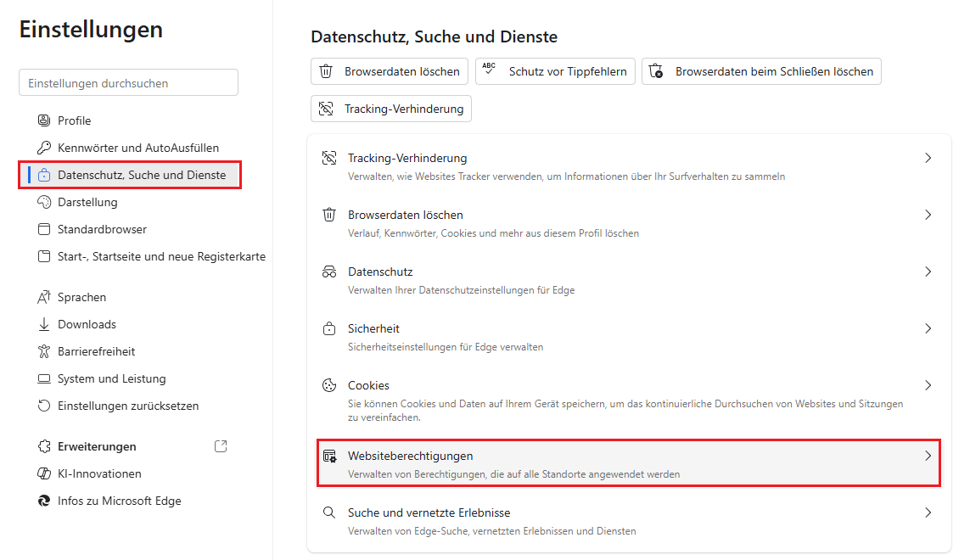Click the Einstellungen durchsuchen search field
This screenshot has width=970, height=560.
coord(128,83)
